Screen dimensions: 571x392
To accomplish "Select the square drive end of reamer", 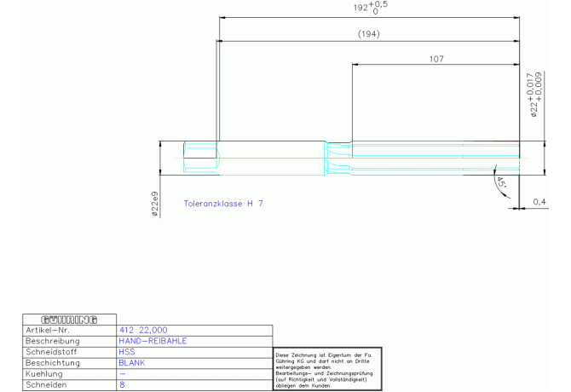I will (201, 158).
